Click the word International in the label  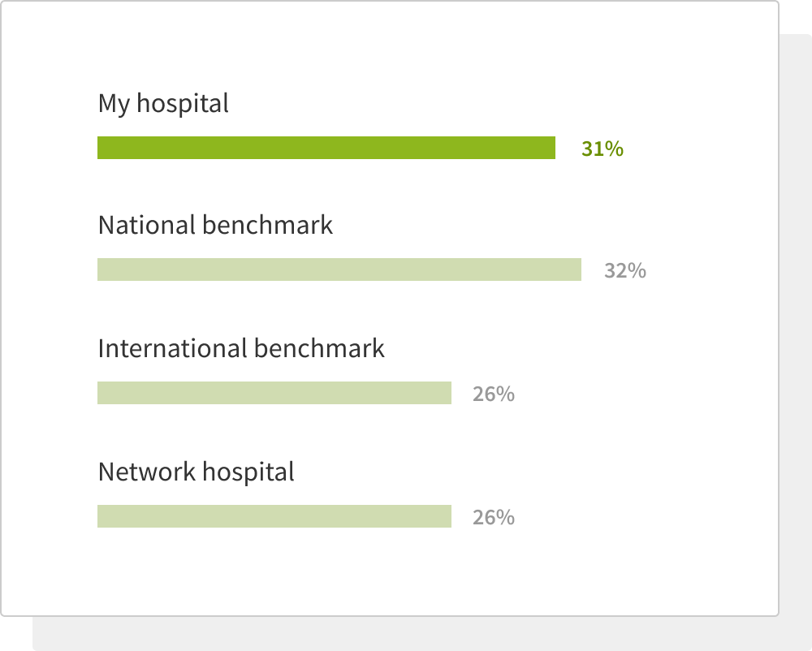(x=172, y=348)
